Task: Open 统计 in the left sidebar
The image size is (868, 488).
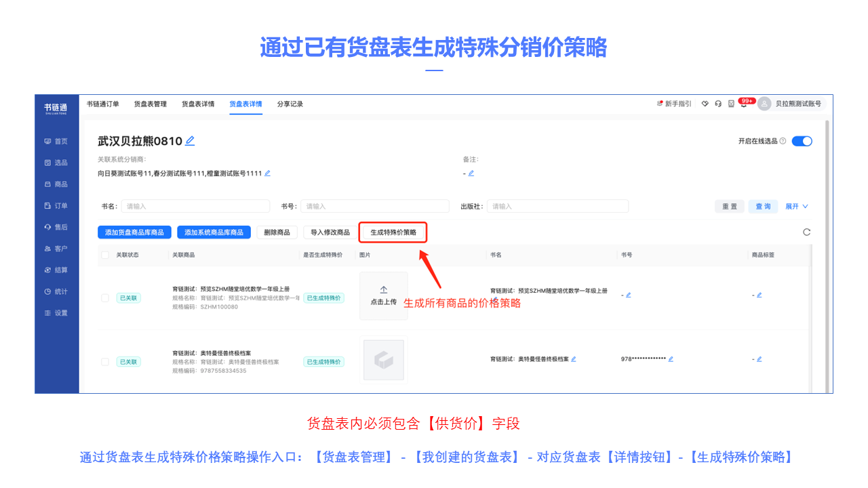Action: tap(56, 291)
